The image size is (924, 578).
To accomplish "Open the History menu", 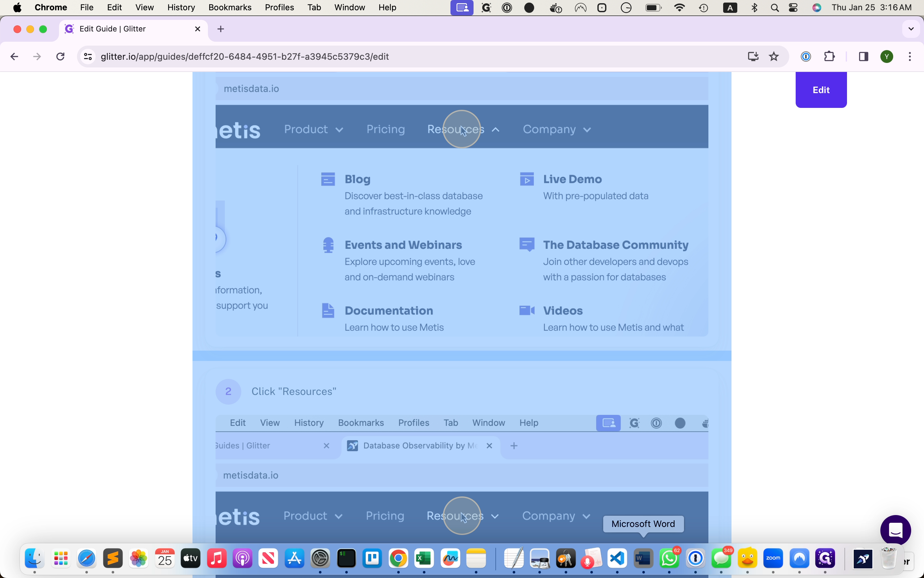I will point(181,8).
